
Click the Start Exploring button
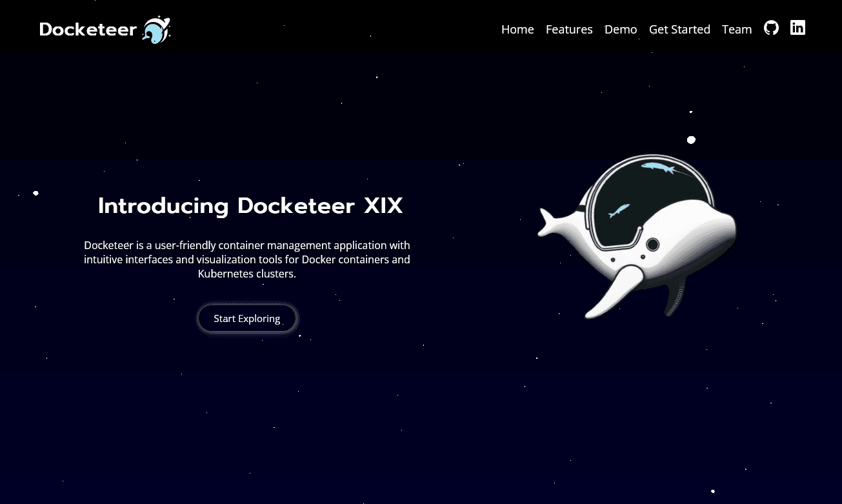pyautogui.click(x=247, y=318)
